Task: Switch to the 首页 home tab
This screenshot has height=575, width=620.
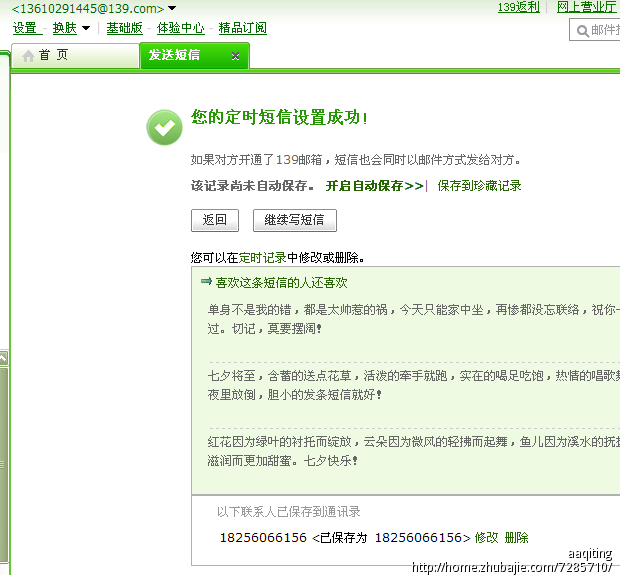Action: point(75,55)
